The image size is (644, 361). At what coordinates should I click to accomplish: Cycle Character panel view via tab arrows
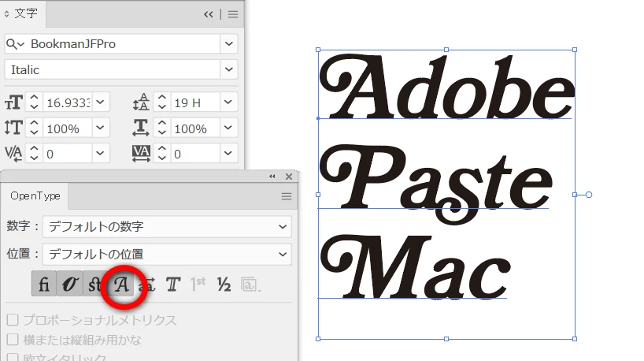click(x=6, y=14)
